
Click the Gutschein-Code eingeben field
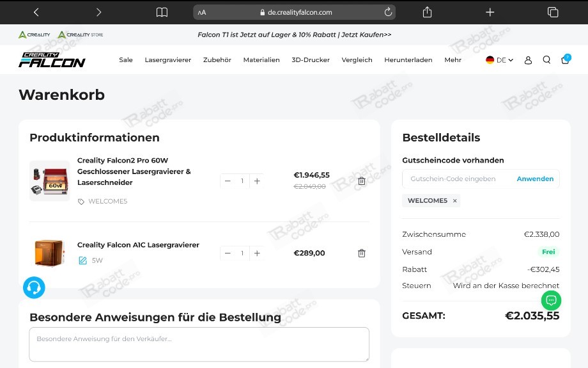pyautogui.click(x=458, y=179)
